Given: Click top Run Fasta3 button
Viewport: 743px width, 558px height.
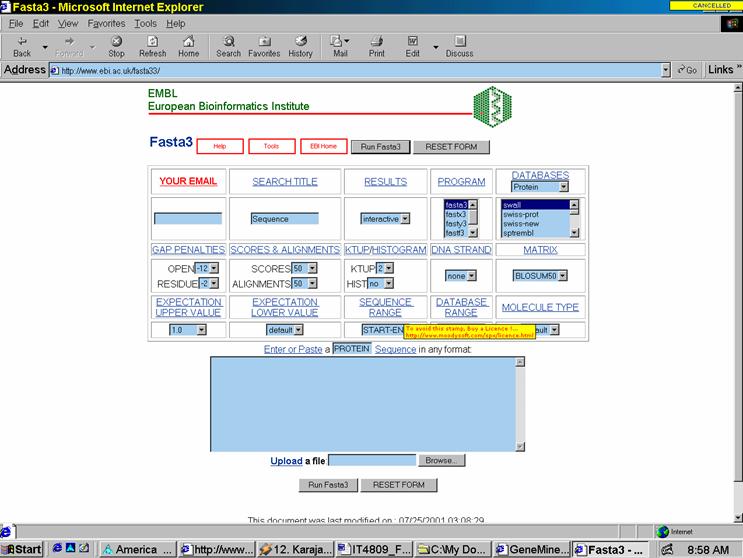Looking at the screenshot, I should coord(381,147).
